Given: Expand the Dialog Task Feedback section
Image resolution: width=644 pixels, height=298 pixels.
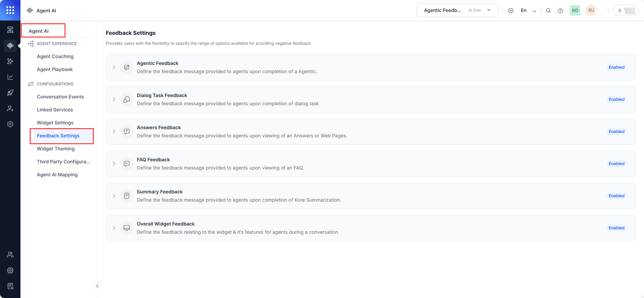Looking at the screenshot, I should 114,99.
